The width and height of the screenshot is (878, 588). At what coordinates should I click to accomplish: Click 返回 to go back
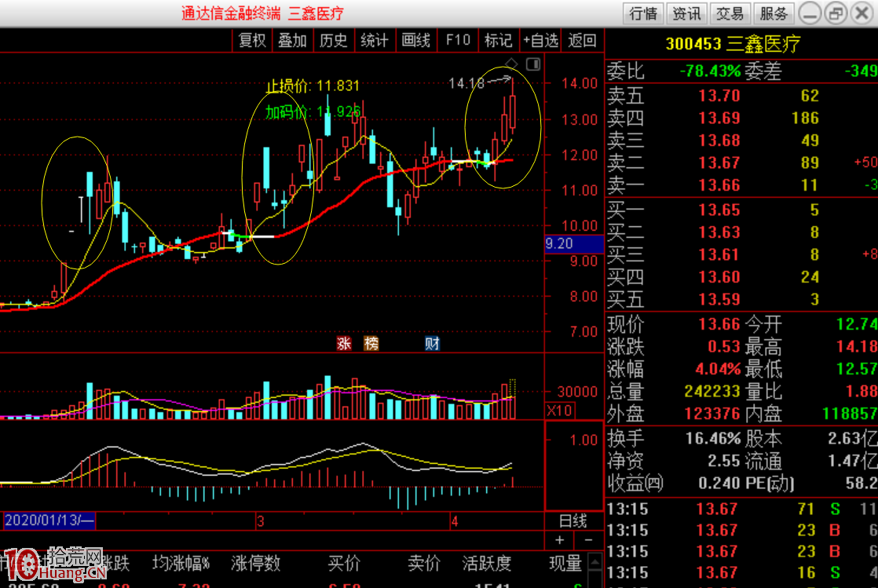[x=582, y=40]
